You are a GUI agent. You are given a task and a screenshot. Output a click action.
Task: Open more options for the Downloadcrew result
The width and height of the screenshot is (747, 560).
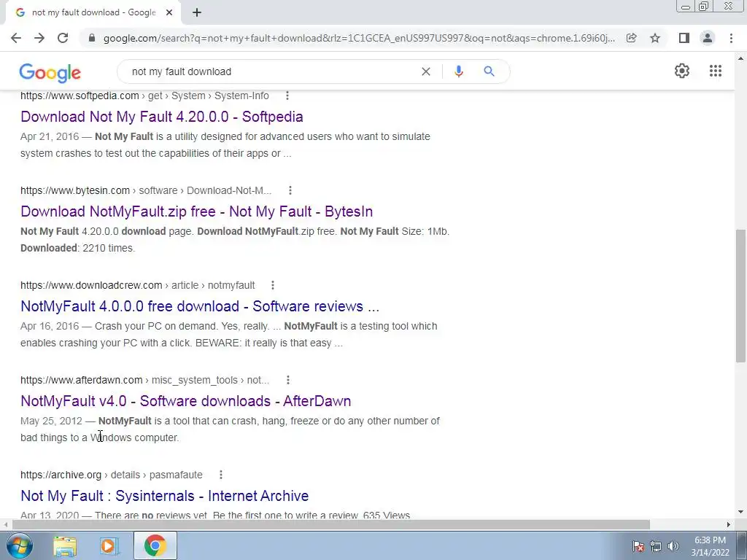pyautogui.click(x=273, y=285)
